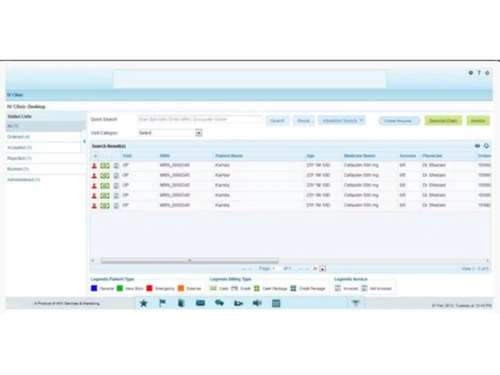Open the calendar icon in bottom toolbar

tap(276, 303)
